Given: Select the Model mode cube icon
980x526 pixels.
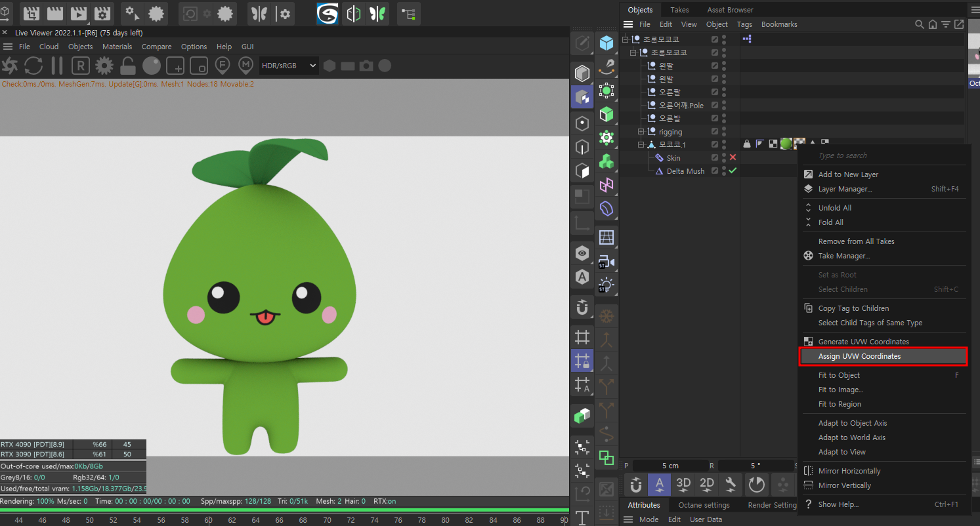Looking at the screenshot, I should point(582,73).
